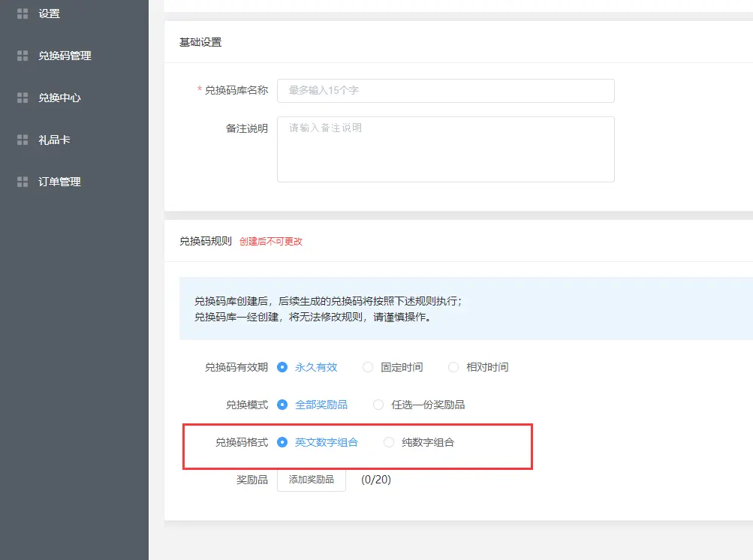Image resolution: width=753 pixels, height=560 pixels.
Task: Select 相对时间 validity radio option
Action: (x=453, y=367)
